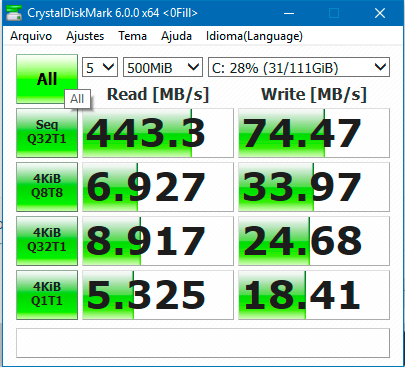Image resolution: width=405 pixels, height=367 pixels.
Task: Select the 8.917 read result
Action: click(158, 241)
